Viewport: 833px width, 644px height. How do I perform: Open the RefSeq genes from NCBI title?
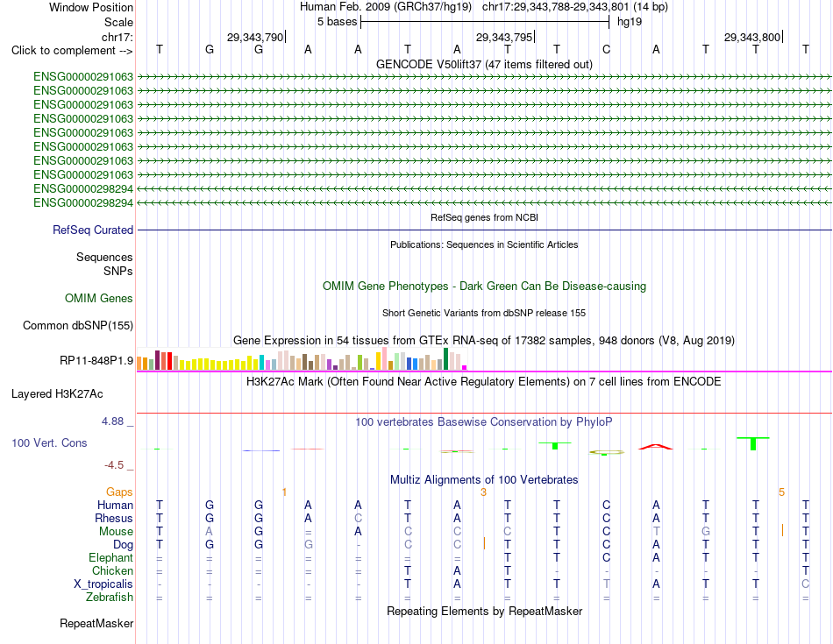(x=484, y=217)
